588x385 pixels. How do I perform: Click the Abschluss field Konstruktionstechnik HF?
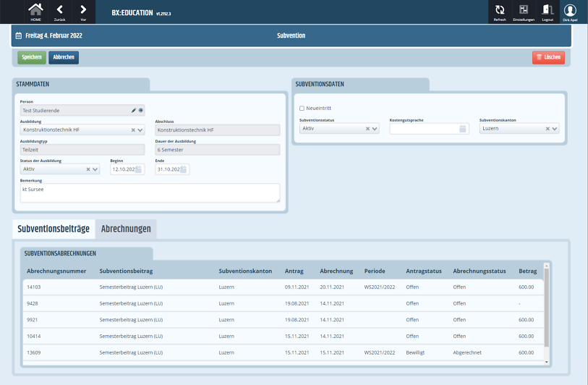[x=218, y=130]
